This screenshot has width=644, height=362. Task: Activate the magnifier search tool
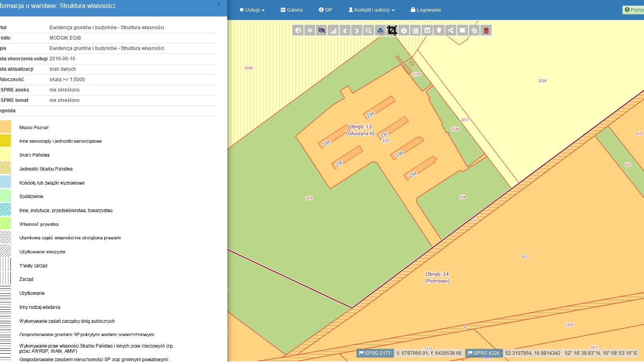369,30
